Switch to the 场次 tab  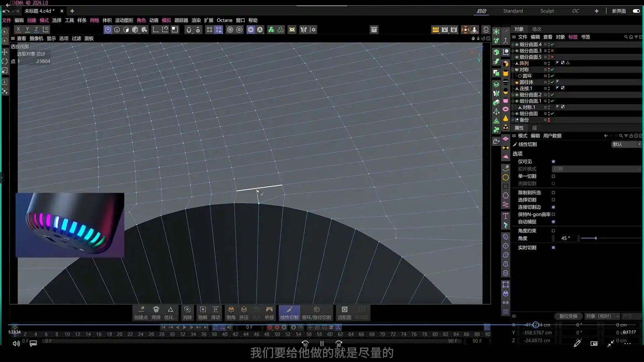[x=536, y=29]
